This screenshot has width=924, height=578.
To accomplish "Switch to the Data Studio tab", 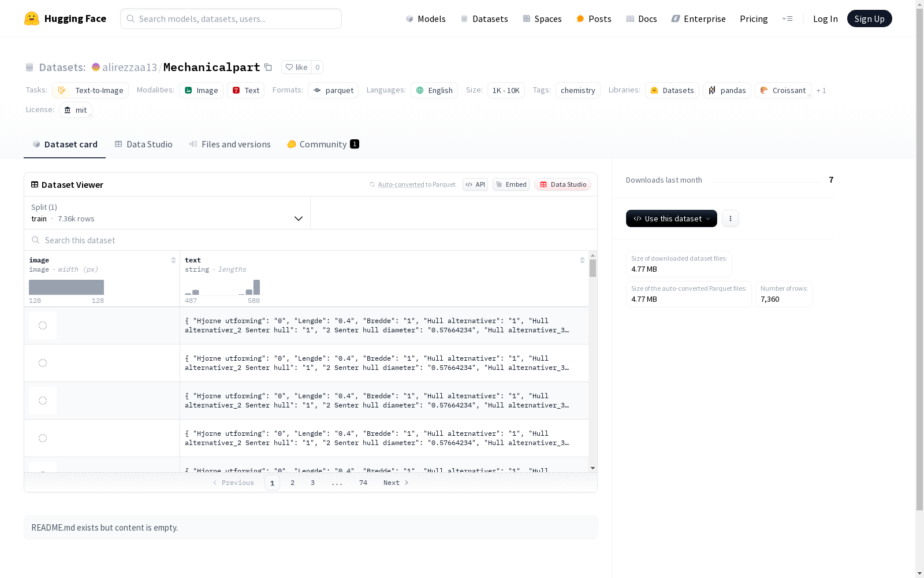I will click(144, 144).
